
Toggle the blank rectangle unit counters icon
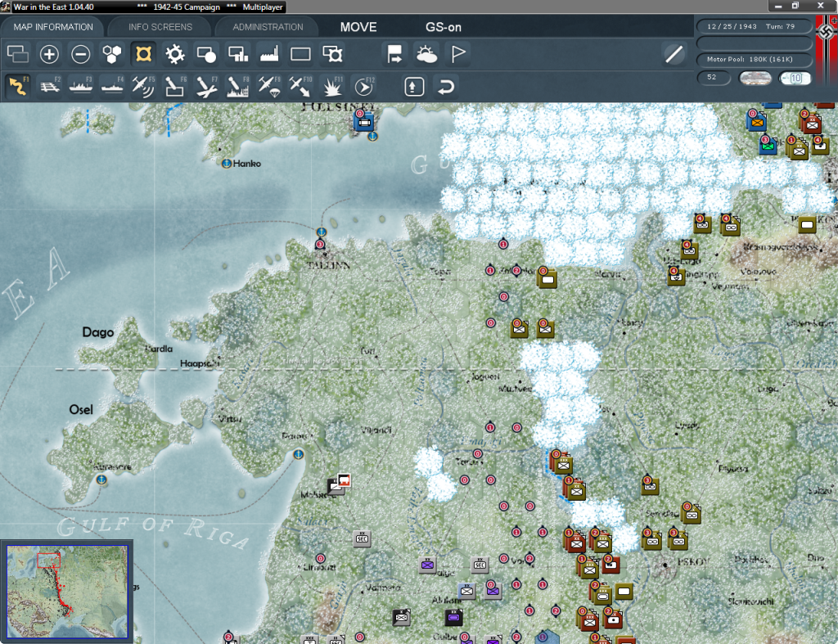point(300,54)
